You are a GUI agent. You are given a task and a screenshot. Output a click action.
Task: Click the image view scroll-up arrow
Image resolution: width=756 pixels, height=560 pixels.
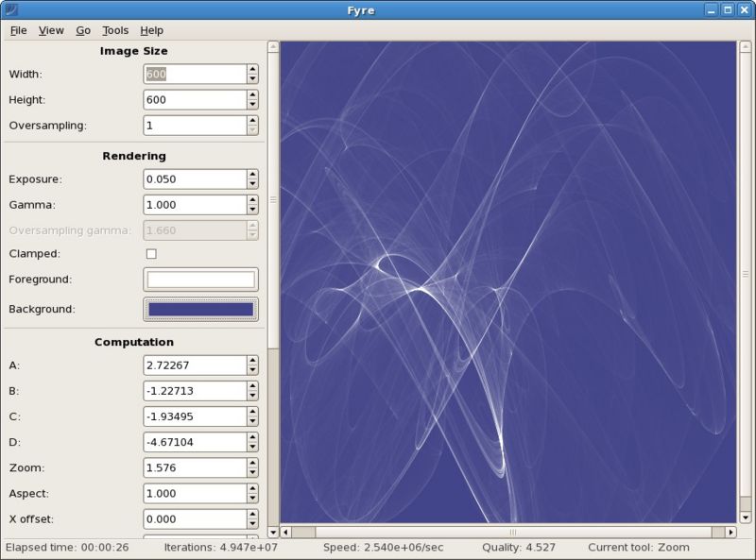pyautogui.click(x=746, y=47)
